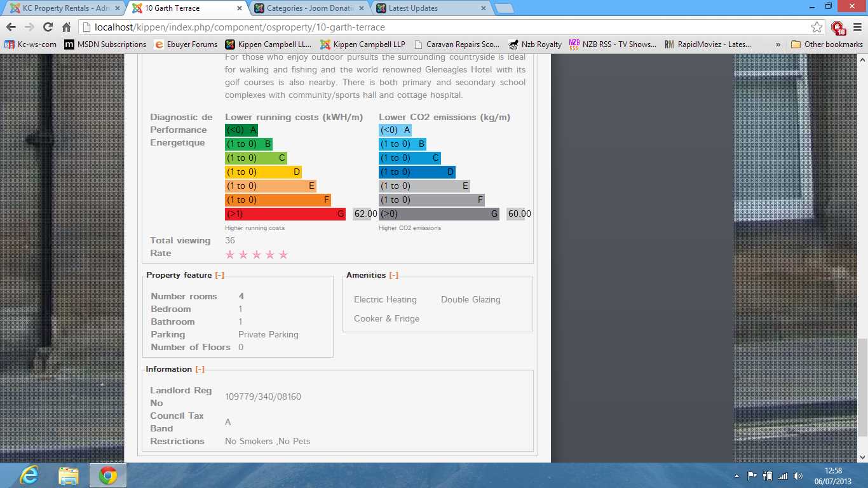Screen dimensions: 868x488
Task: Open File Explorer from taskbar
Action: [68, 475]
